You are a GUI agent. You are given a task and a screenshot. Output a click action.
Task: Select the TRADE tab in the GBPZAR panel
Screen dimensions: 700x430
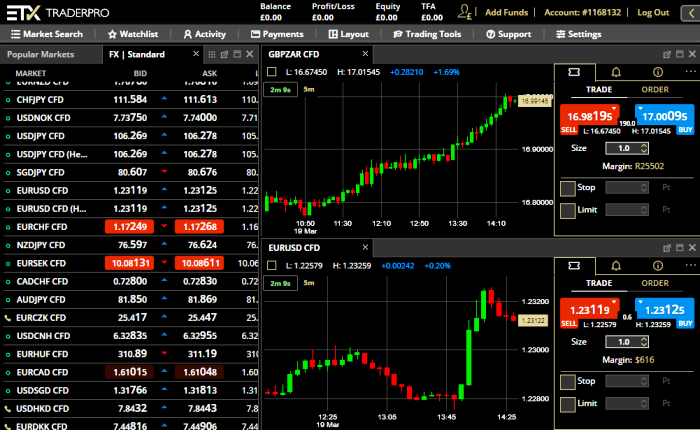click(599, 89)
